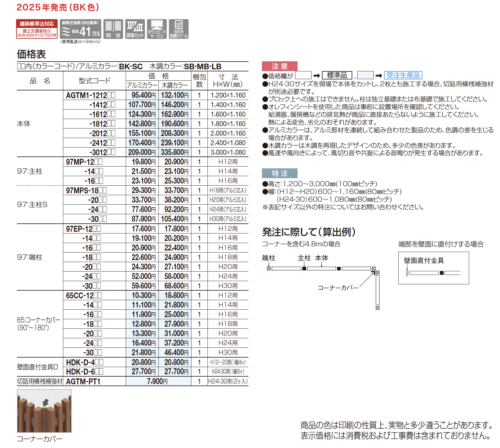Click the 建築基準法対応 red badge
Viewport: 500px width, 448px height.
[37, 29]
